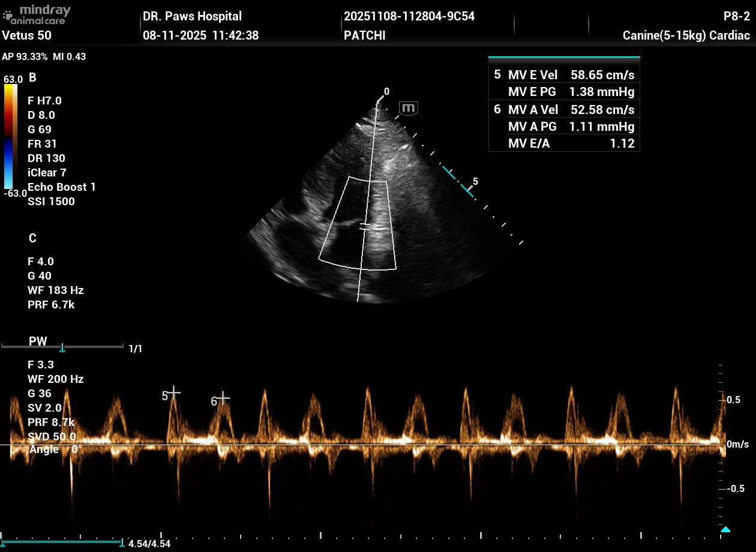Select the MV A Vel result row

point(564,109)
